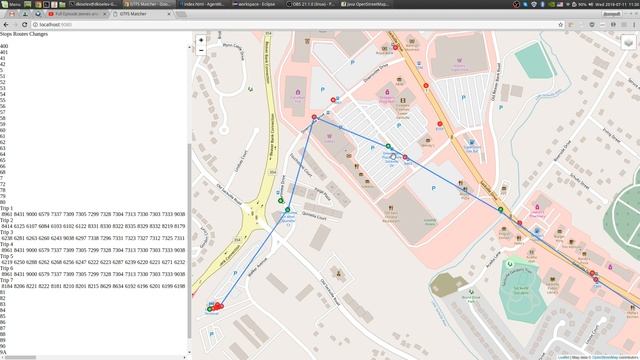Select Trip 7 in the list

click(x=7, y=280)
